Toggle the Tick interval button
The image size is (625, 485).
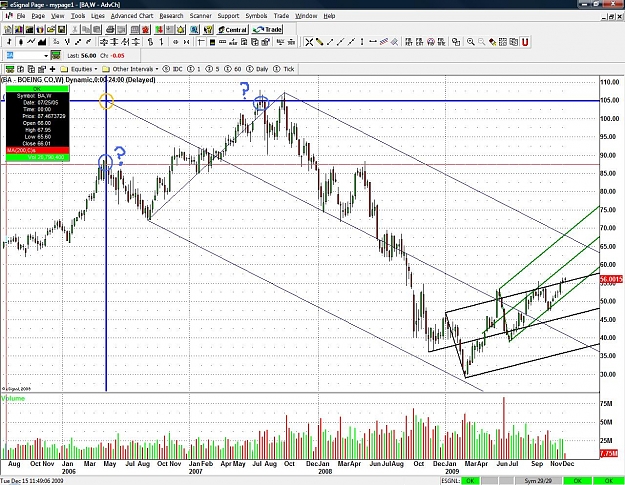284,69
